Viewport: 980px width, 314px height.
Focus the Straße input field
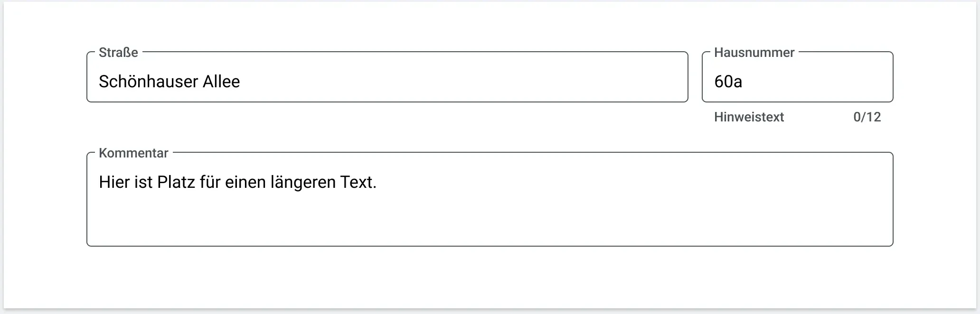[x=387, y=77]
